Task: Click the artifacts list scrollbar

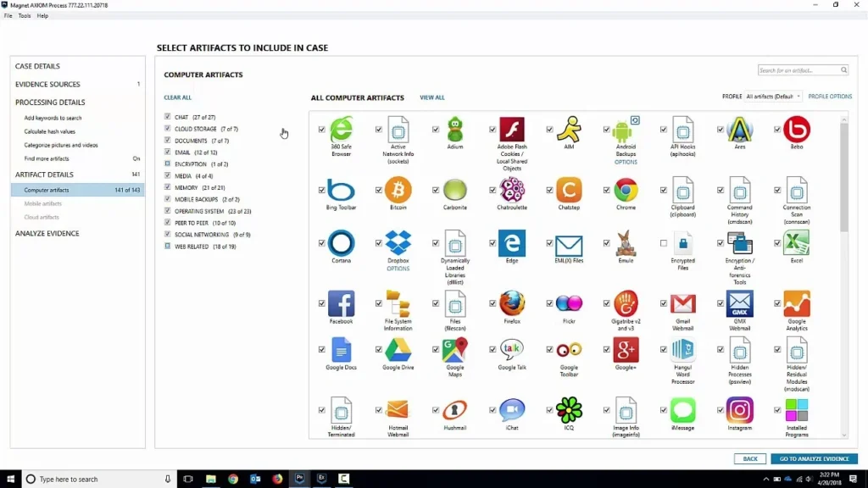Action: pos(843,177)
